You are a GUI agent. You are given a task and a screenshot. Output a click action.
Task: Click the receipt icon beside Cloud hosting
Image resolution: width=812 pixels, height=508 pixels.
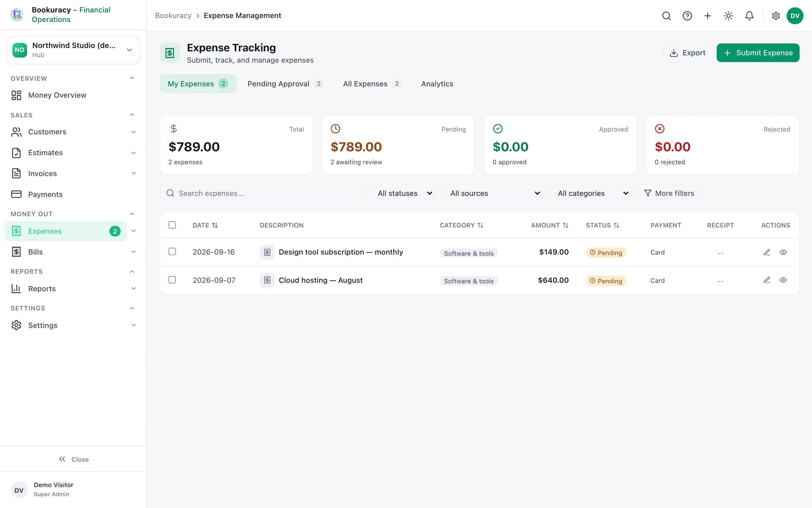267,280
